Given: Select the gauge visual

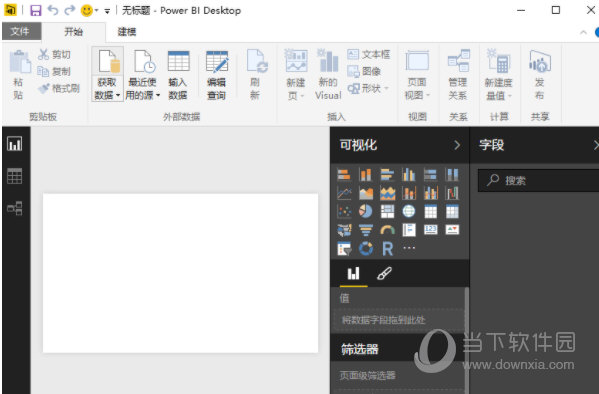Looking at the screenshot, I should pyautogui.click(x=387, y=229).
